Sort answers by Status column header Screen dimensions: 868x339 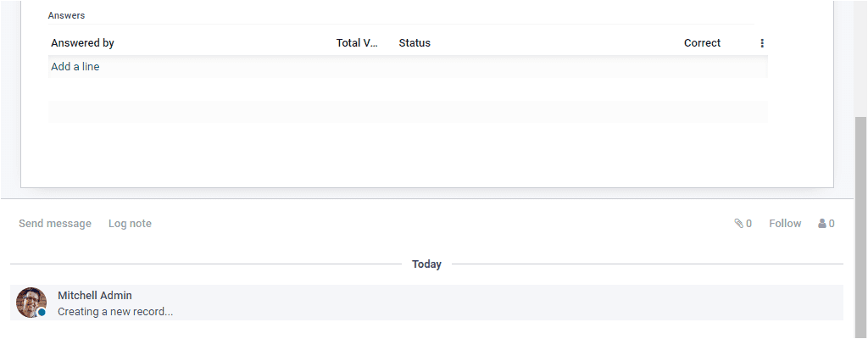pyautogui.click(x=415, y=43)
